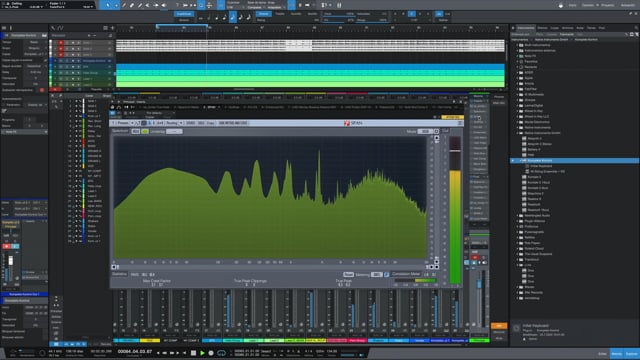Expand the FabFilter folder in the browser
Image resolution: width=640 pixels, height=360 pixels.
coord(517,89)
